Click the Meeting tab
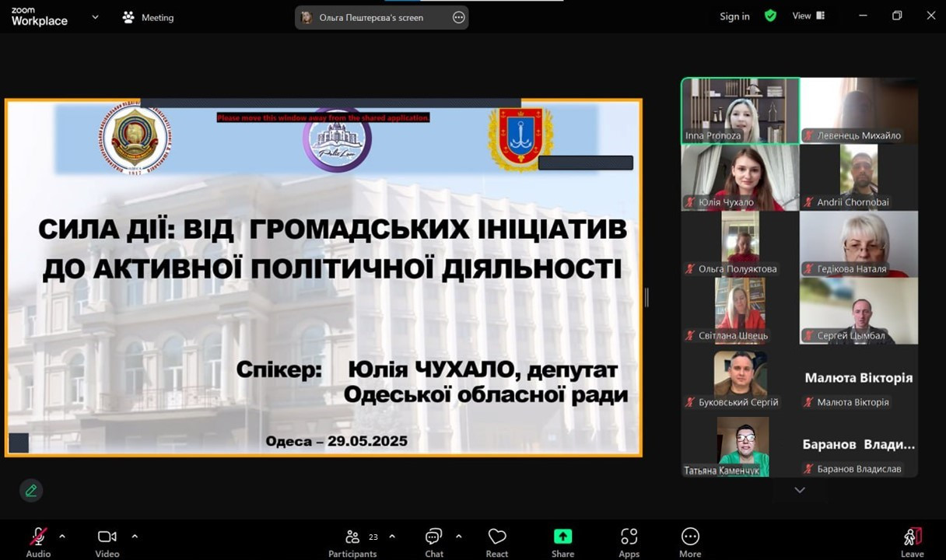The height and width of the screenshot is (560, 946). point(149,17)
